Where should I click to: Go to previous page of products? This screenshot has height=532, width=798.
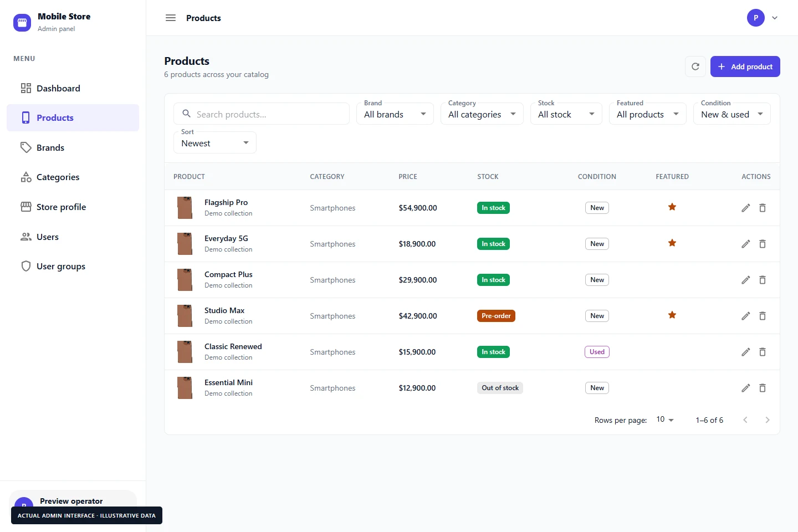point(745,420)
